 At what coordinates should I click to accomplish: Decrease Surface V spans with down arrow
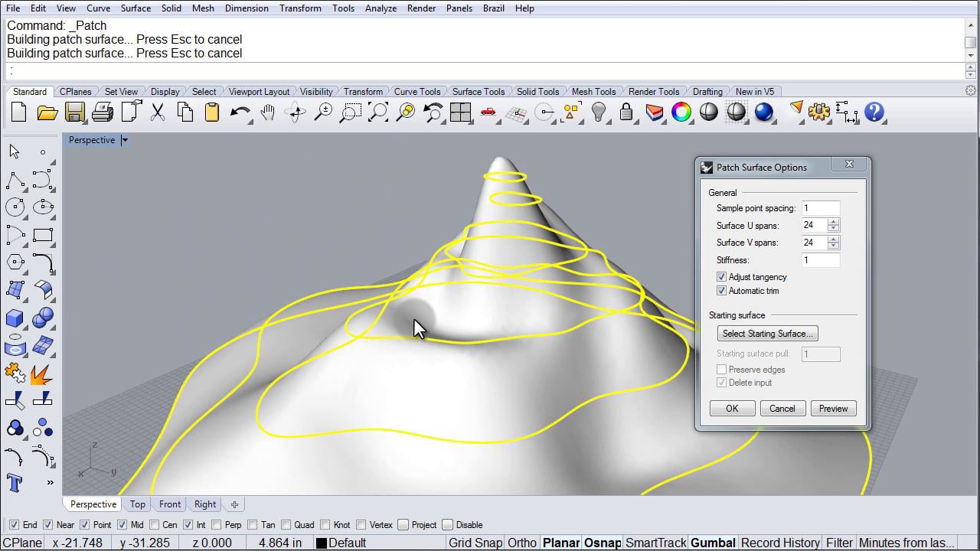(834, 246)
